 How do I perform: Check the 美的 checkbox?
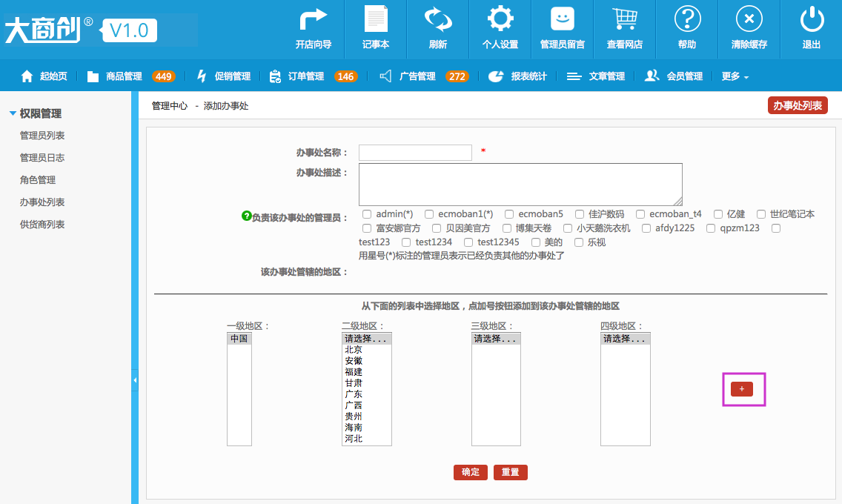tap(535, 242)
